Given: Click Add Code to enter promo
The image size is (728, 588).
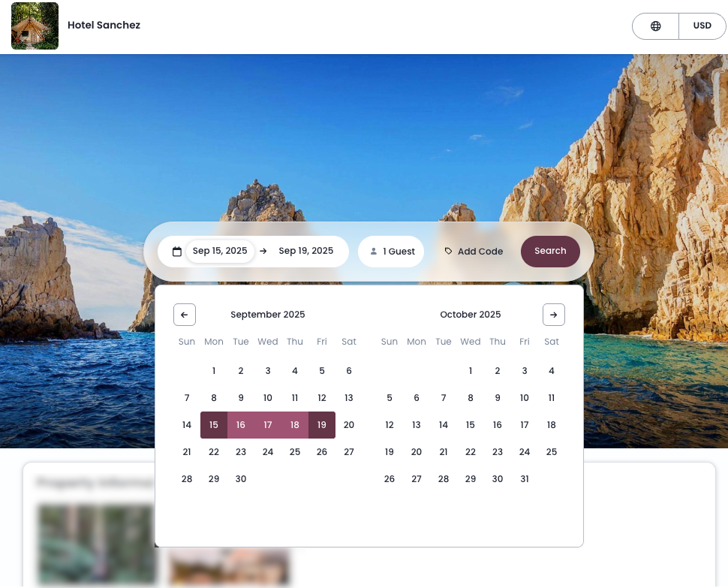Looking at the screenshot, I should point(480,252).
